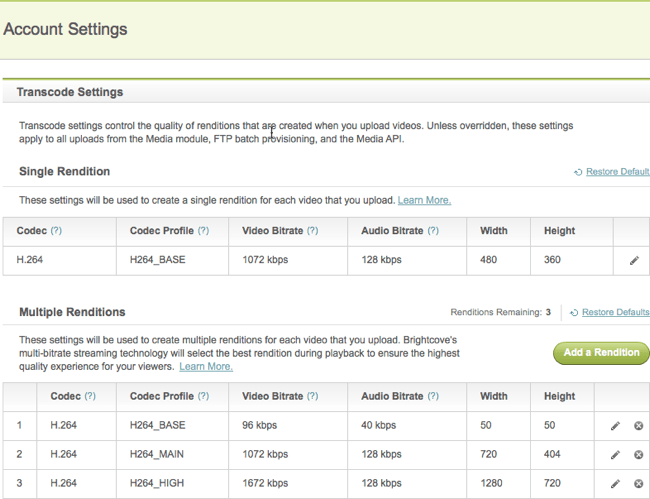
Task: Open Audio Bitrate help (?) in Single Rendition table
Action: pyautogui.click(x=433, y=231)
